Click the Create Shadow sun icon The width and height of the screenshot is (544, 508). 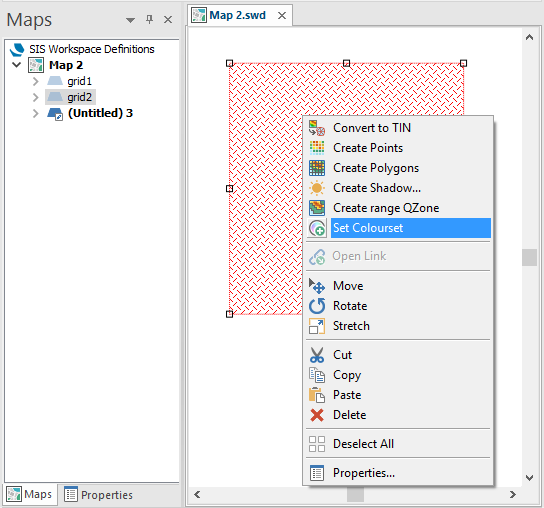(317, 188)
